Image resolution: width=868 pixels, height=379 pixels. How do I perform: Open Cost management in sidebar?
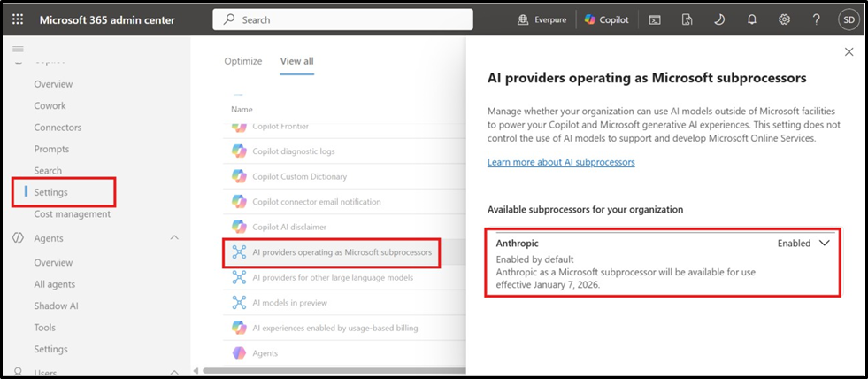pos(72,214)
